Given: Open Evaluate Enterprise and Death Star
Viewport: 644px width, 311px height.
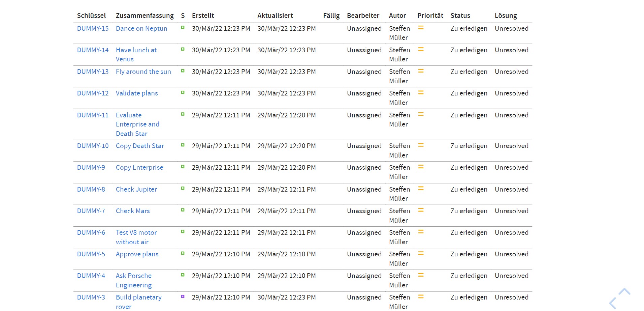Looking at the screenshot, I should point(137,124).
